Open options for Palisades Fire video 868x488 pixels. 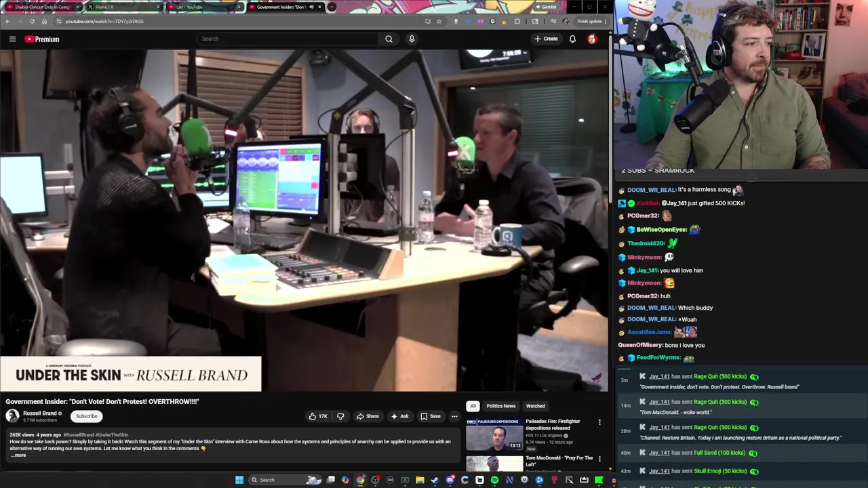point(599,422)
